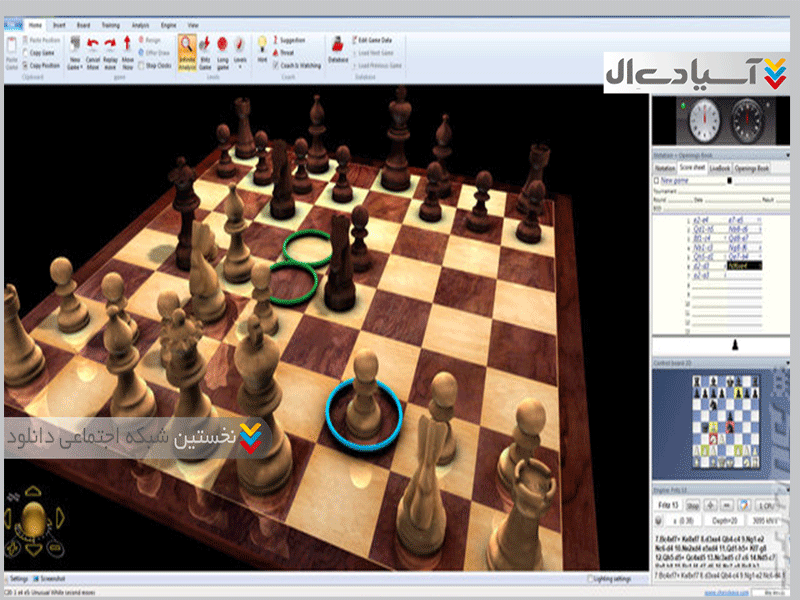
Task: Click the 3D board rotation golden sphere control
Action: pos(34,519)
